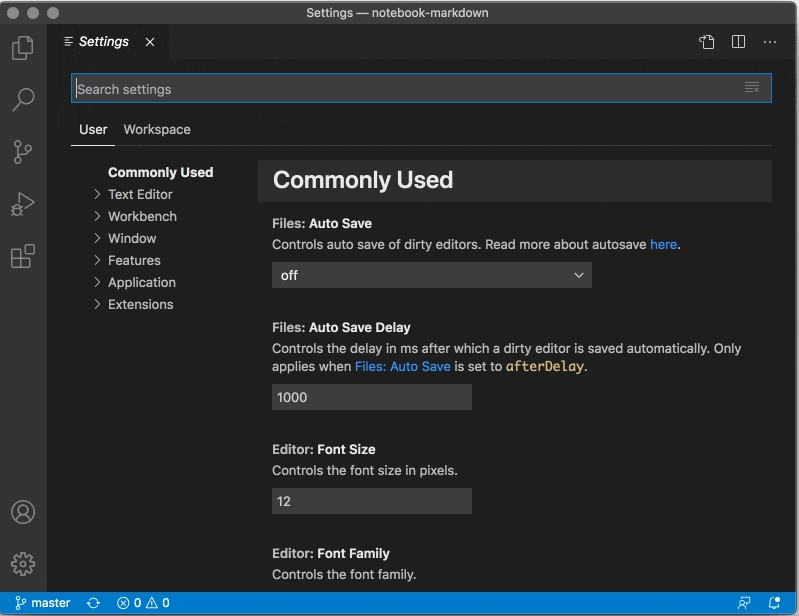The height and width of the screenshot is (616, 799).
Task: Follow the autosave 'here' link
Action: tap(663, 244)
